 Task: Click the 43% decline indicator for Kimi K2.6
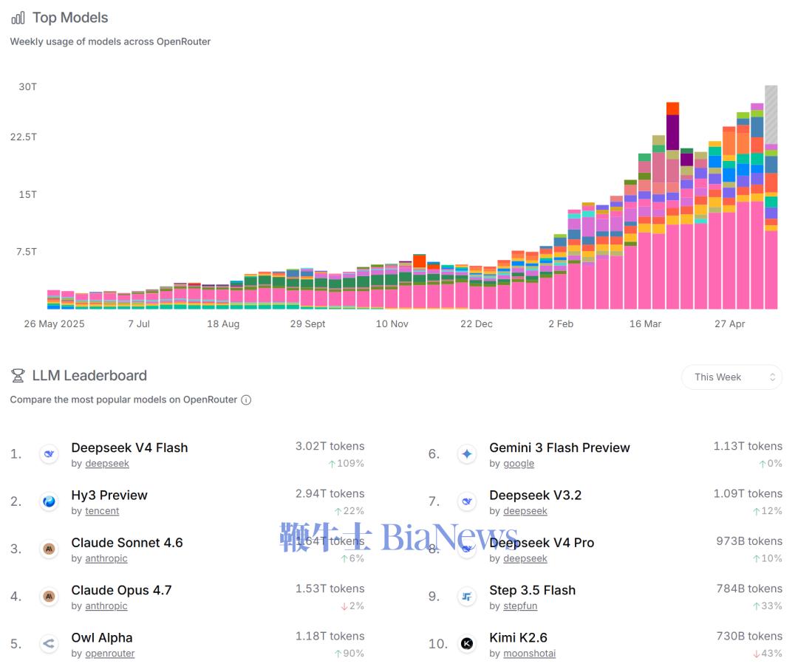768,654
